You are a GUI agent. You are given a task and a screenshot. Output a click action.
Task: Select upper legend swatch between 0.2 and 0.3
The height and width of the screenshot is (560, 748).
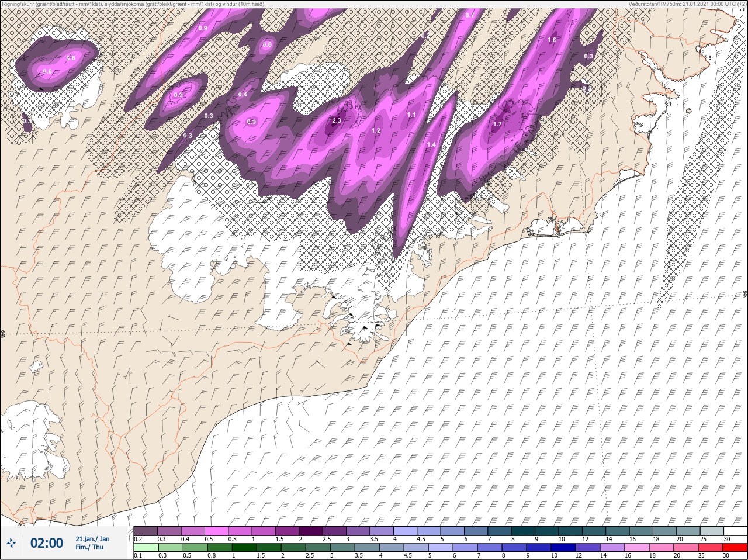(146, 531)
